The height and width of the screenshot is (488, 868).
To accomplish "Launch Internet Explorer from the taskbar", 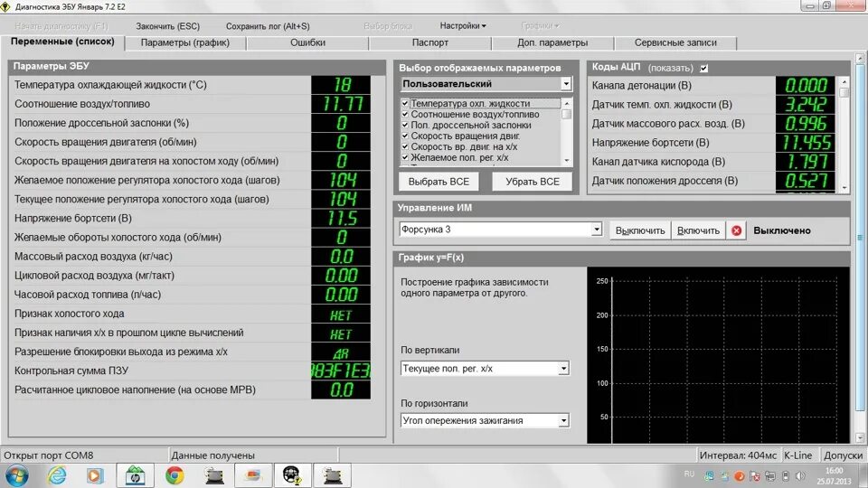I will pyautogui.click(x=56, y=475).
